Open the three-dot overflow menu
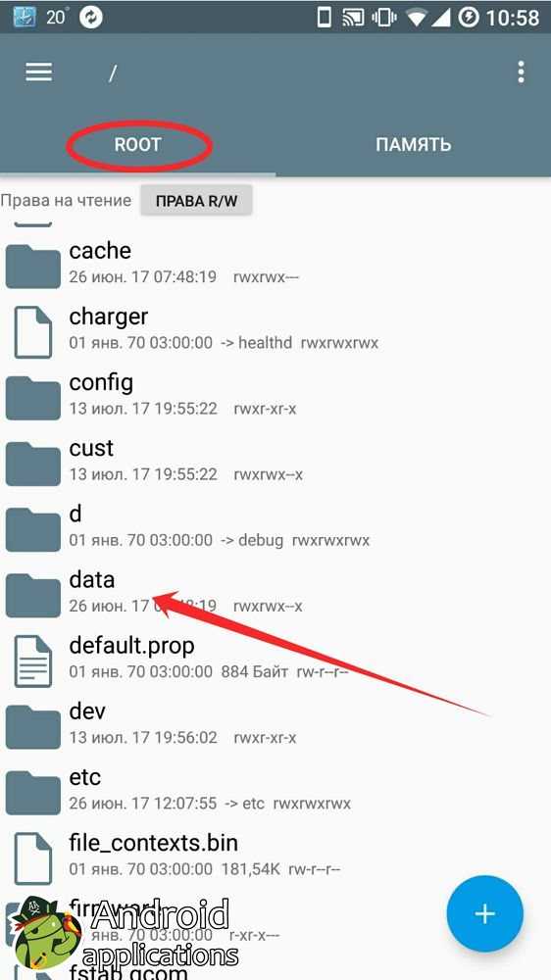551x980 pixels. pyautogui.click(x=521, y=73)
